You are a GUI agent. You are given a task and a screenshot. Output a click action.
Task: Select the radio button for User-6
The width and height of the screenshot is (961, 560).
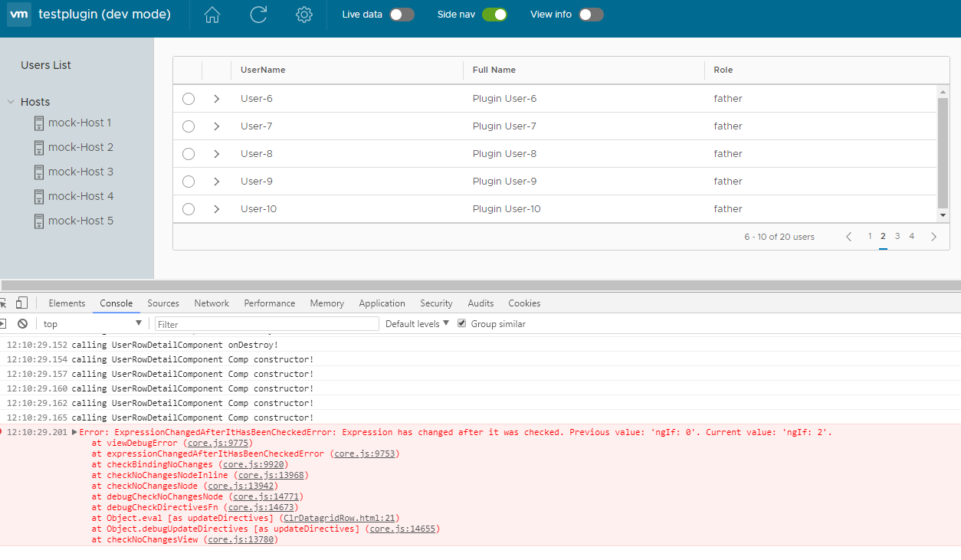click(x=189, y=99)
